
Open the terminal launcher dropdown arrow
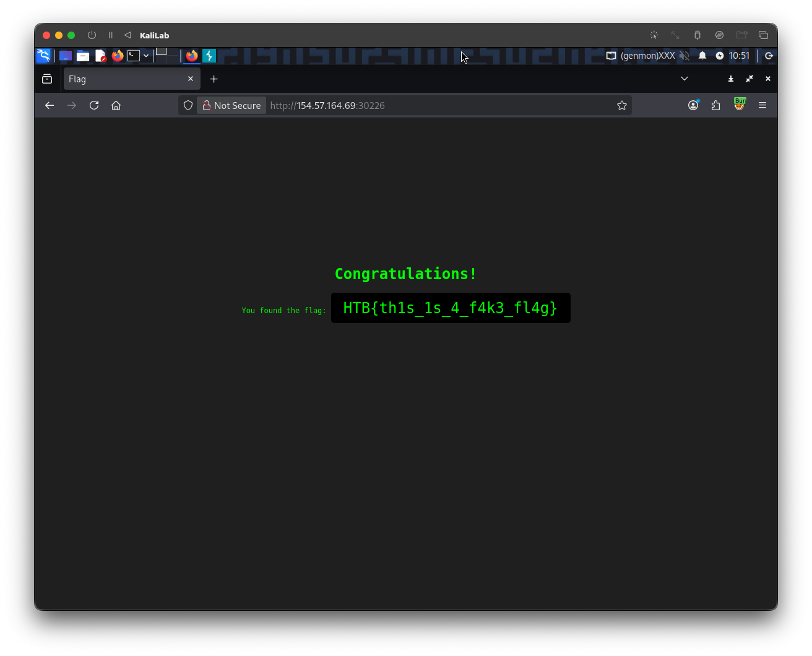pos(146,56)
